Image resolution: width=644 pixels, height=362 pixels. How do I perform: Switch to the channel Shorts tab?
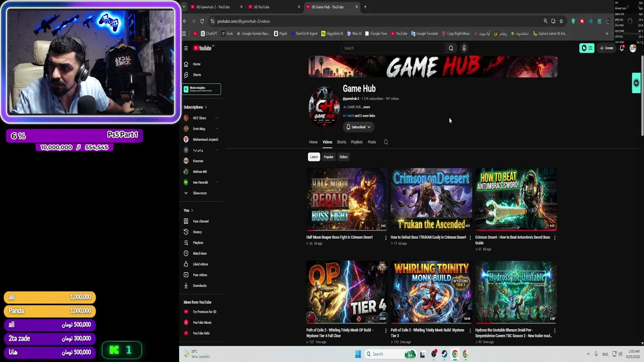coord(342,142)
